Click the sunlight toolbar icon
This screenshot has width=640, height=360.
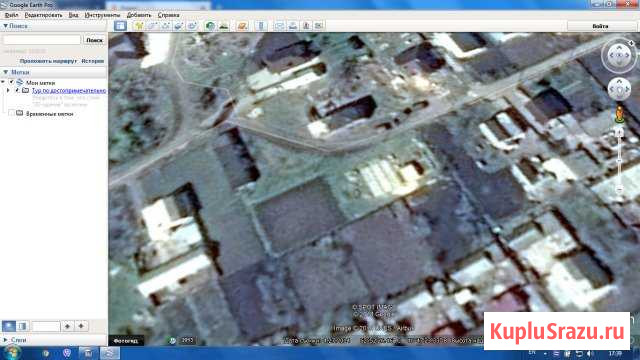[x=224, y=26]
